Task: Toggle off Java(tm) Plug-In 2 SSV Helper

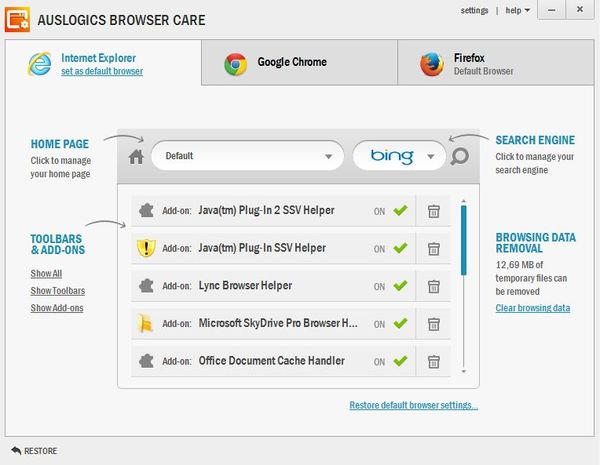Action: click(x=400, y=211)
